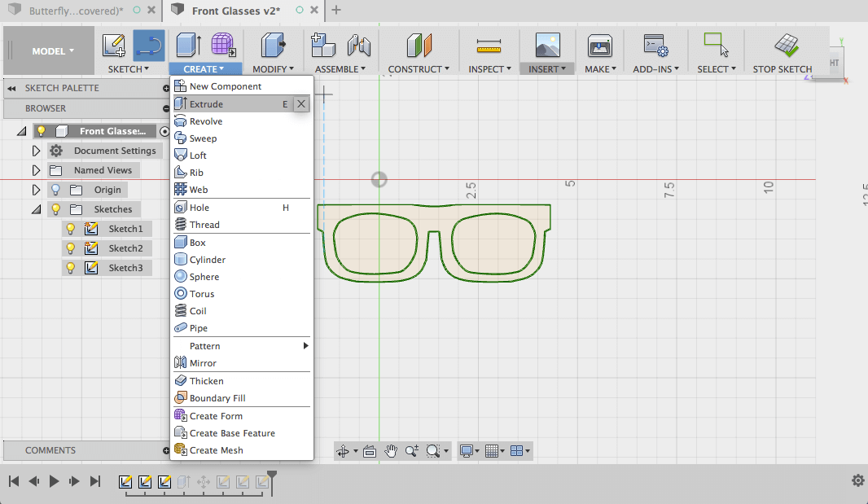Choose Revolve from the Create menu
The height and width of the screenshot is (504, 868).
[206, 121]
